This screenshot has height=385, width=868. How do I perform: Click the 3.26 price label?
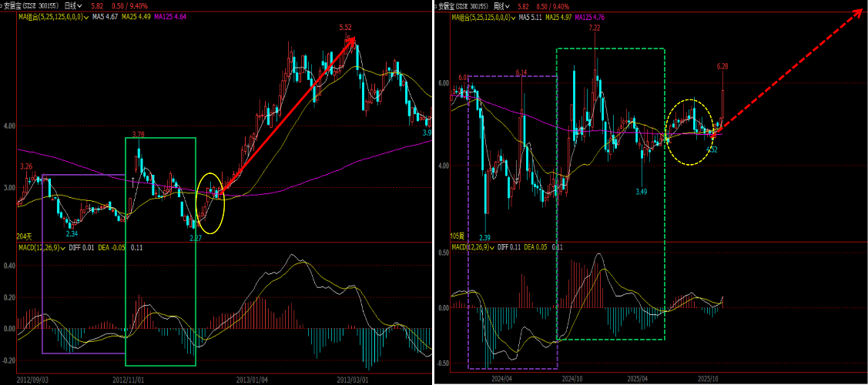[x=26, y=166]
